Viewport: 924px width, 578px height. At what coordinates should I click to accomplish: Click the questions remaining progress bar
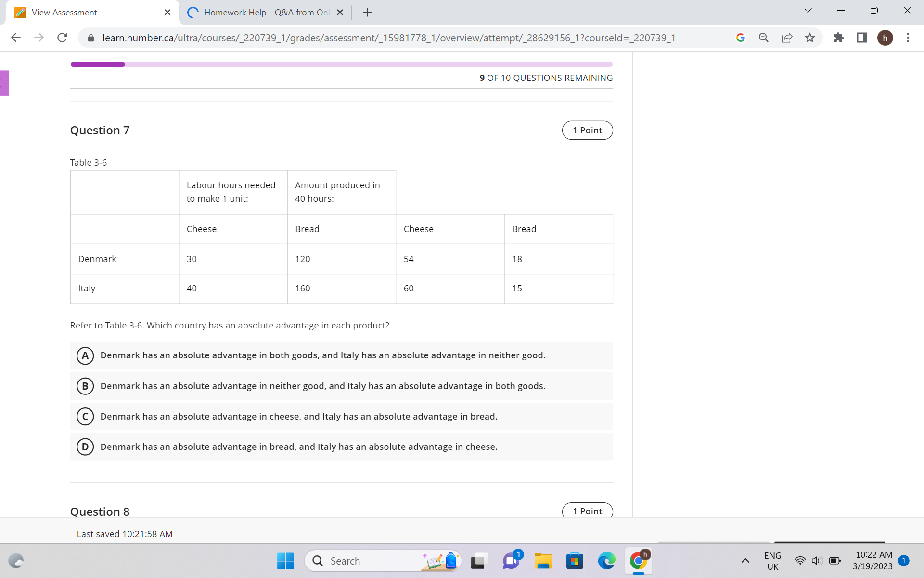coord(341,64)
